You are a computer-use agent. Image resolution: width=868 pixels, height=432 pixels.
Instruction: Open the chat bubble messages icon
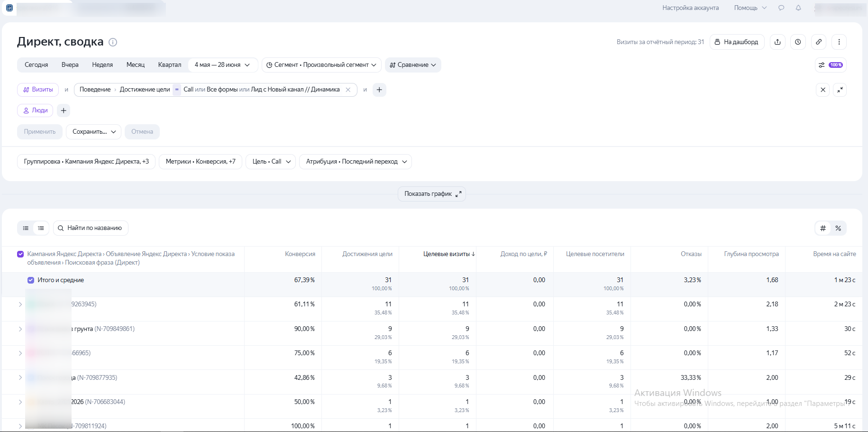781,8
